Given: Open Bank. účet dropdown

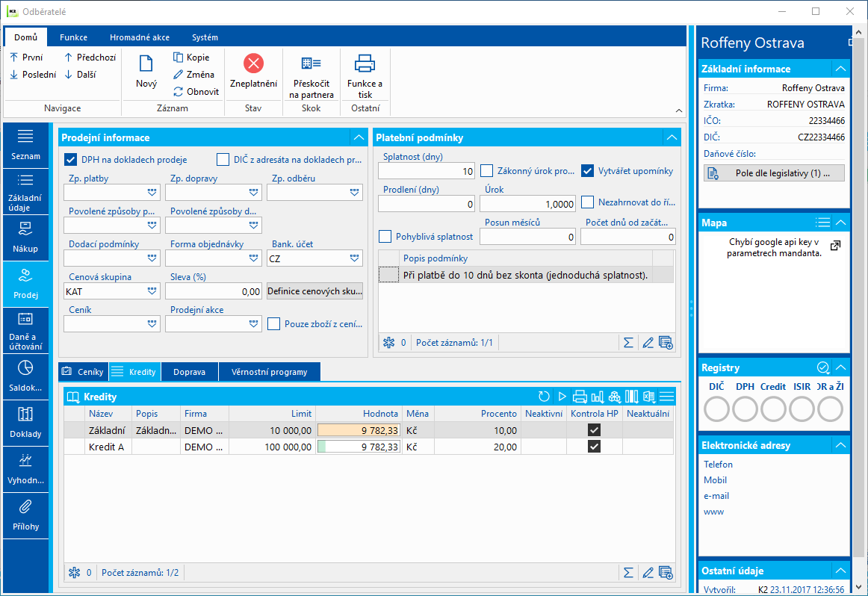Looking at the screenshot, I should tap(354, 258).
